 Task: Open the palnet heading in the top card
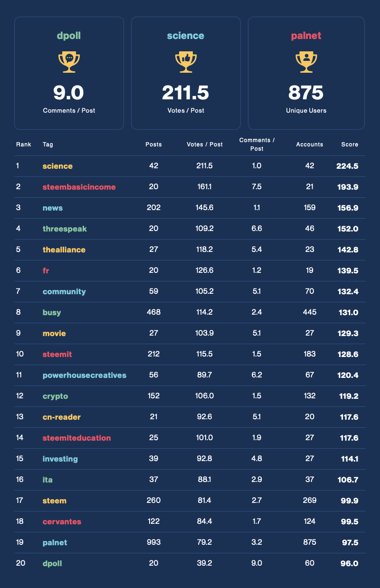tap(306, 36)
